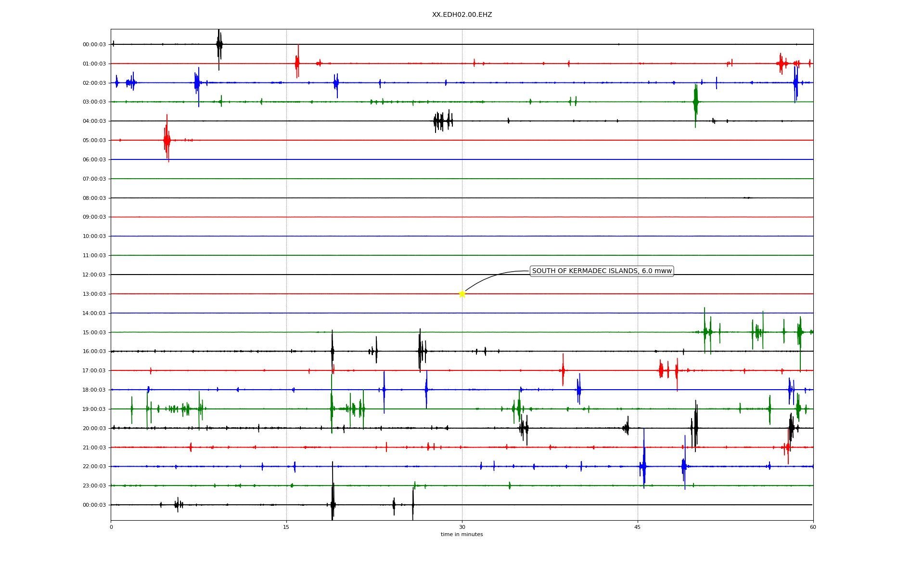Click the 45 minute x-axis tick label
Viewport: 924px width, 578px height.
point(638,527)
